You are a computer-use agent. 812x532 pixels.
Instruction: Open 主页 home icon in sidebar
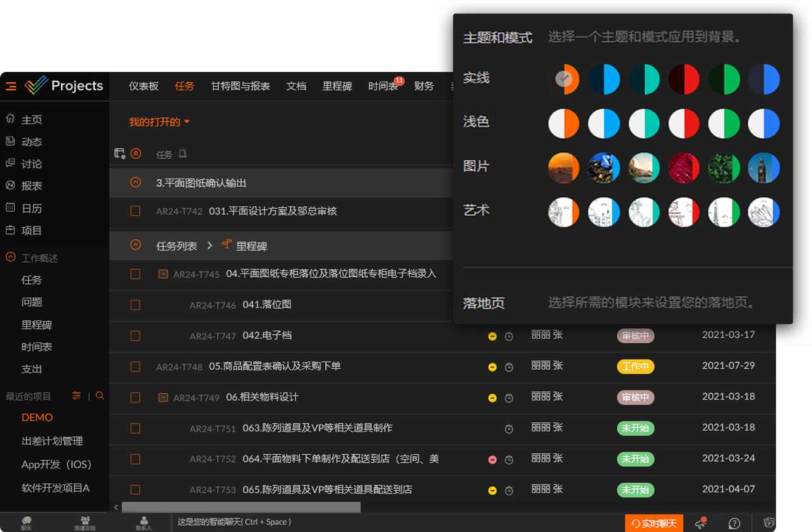10,119
